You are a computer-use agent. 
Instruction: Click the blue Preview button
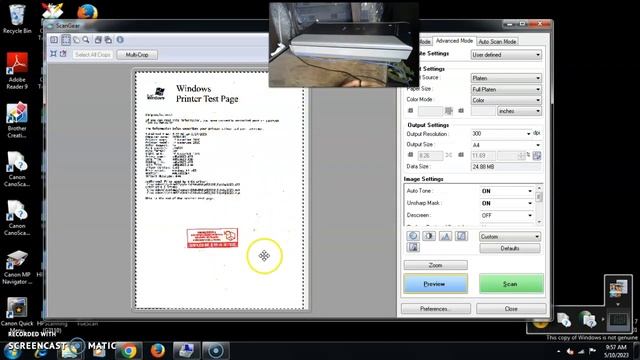pos(436,284)
